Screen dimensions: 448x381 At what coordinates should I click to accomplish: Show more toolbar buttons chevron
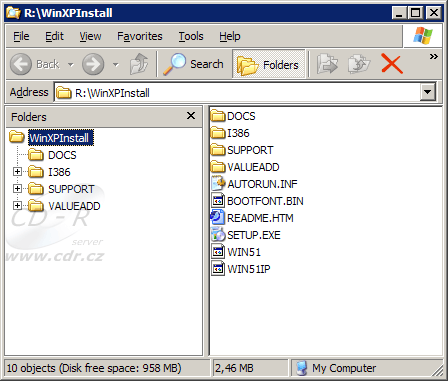point(434,56)
